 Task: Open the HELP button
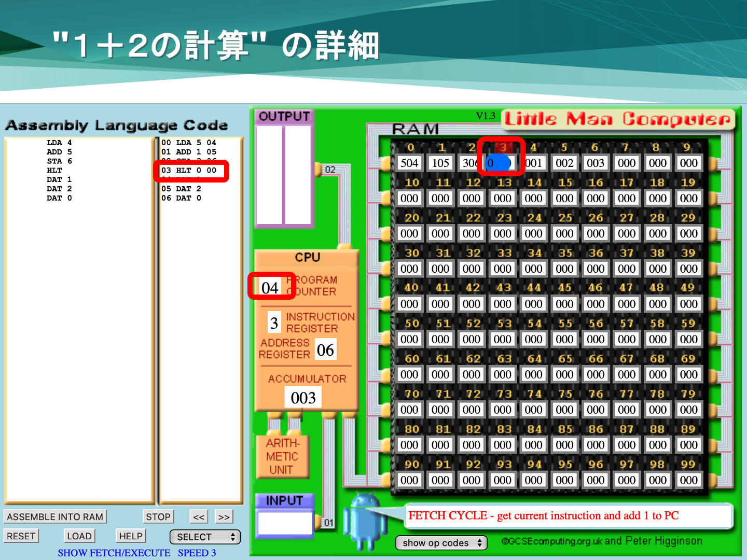point(131,536)
